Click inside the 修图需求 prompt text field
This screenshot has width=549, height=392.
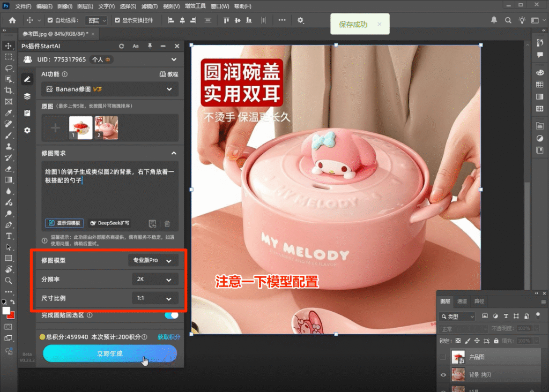click(x=110, y=196)
